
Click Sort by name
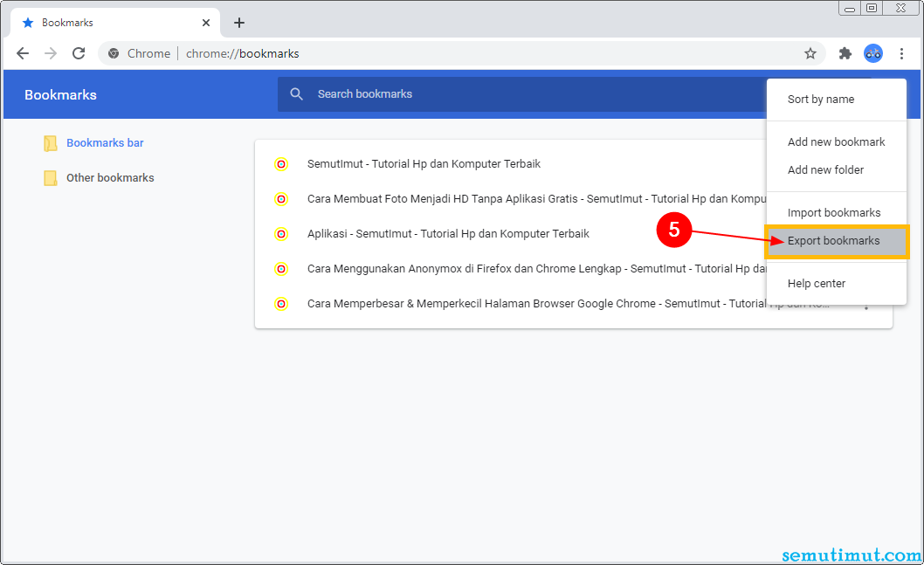pos(818,99)
